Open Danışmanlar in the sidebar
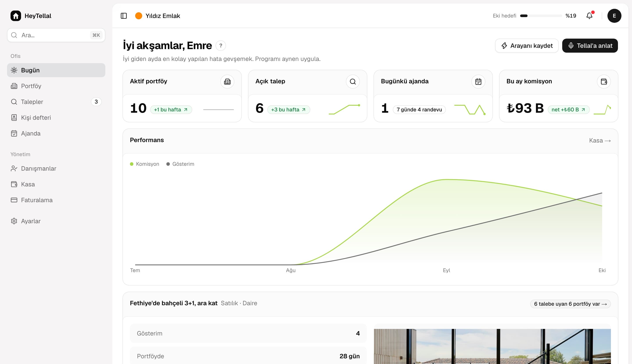632x364 pixels. click(x=56, y=168)
